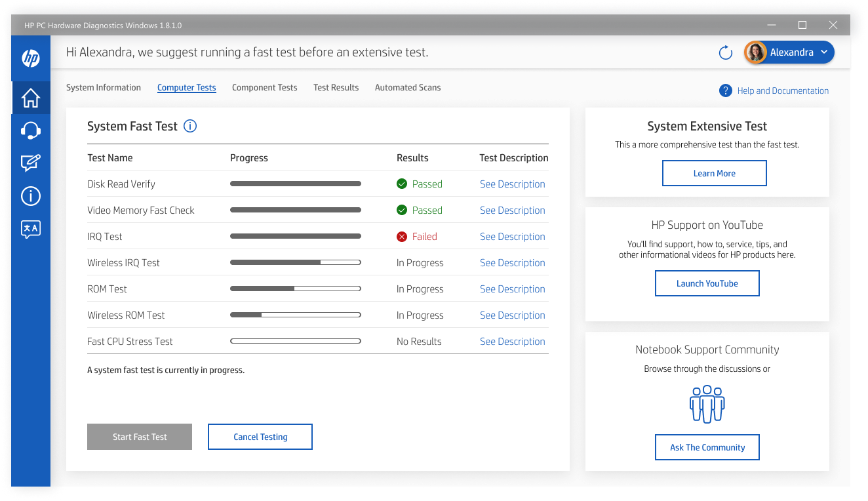
Task: Open the Component Tests tab
Action: (x=265, y=87)
